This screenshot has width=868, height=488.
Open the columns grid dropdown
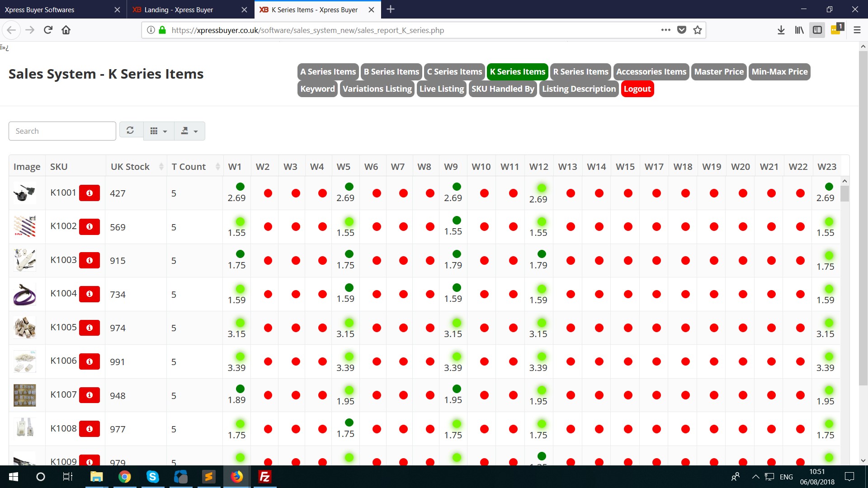[159, 131]
